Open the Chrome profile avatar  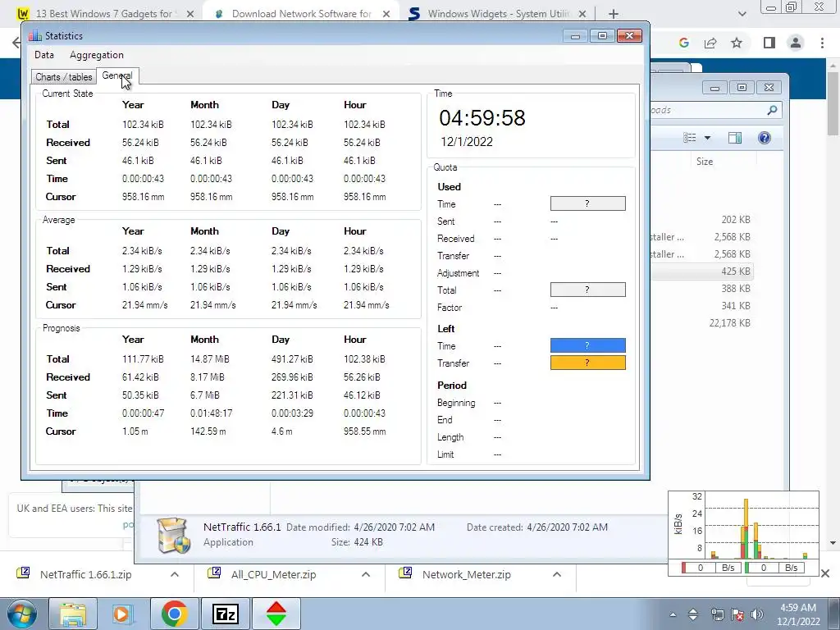796,43
